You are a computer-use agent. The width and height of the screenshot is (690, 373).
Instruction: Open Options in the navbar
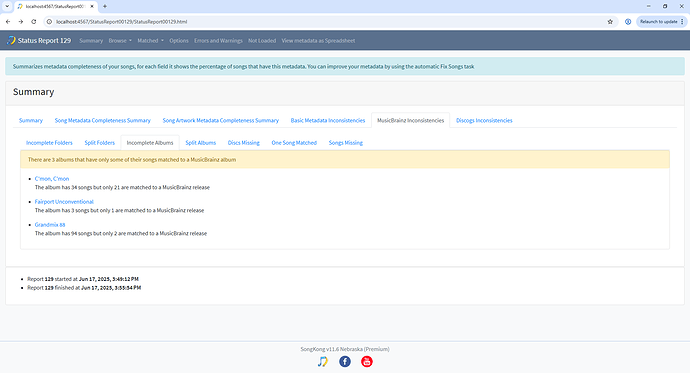tap(179, 40)
